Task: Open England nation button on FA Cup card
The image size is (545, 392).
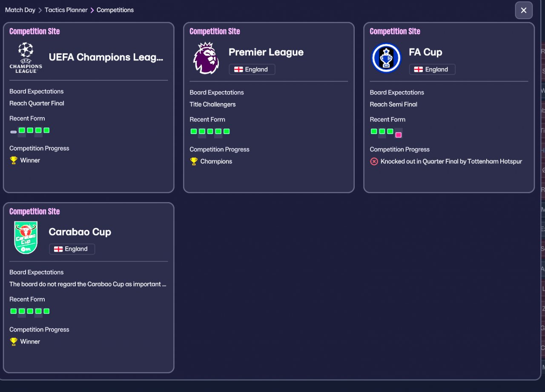Action: tap(432, 69)
